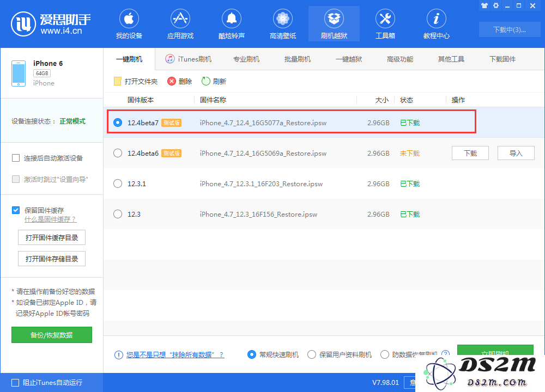The image size is (545, 392).
Task: Click the 64GB capacity badge
Action: point(42,73)
